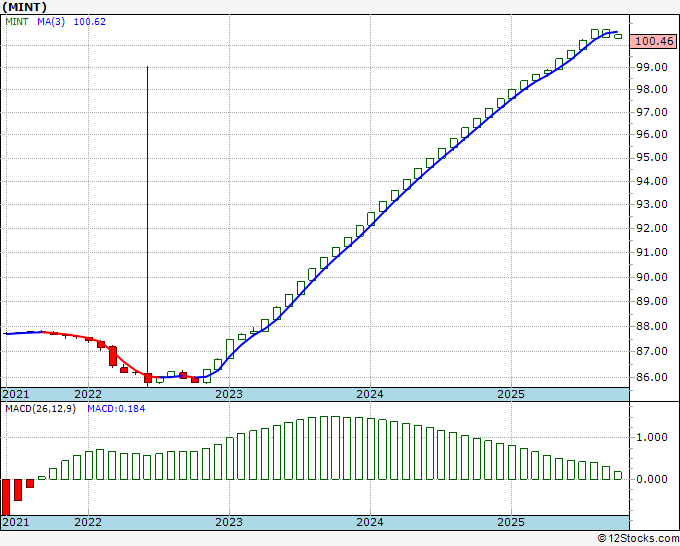Click 2021 on the MACD time axis
Image resolution: width=680 pixels, height=546 pixels.
pyautogui.click(x=16, y=522)
